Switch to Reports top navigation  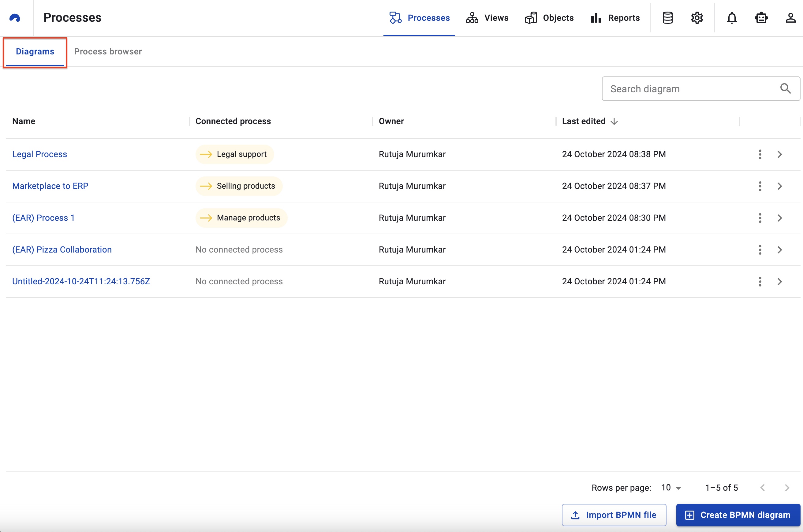615,18
